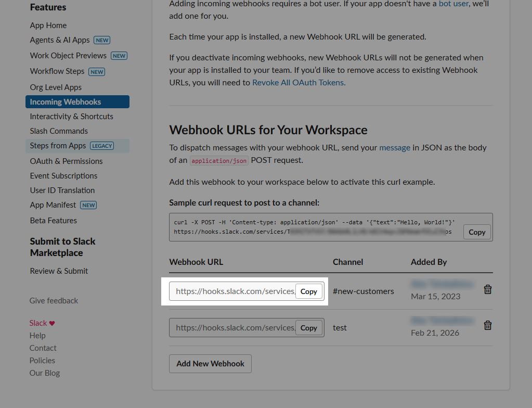Copy the sample curl request

pyautogui.click(x=476, y=232)
